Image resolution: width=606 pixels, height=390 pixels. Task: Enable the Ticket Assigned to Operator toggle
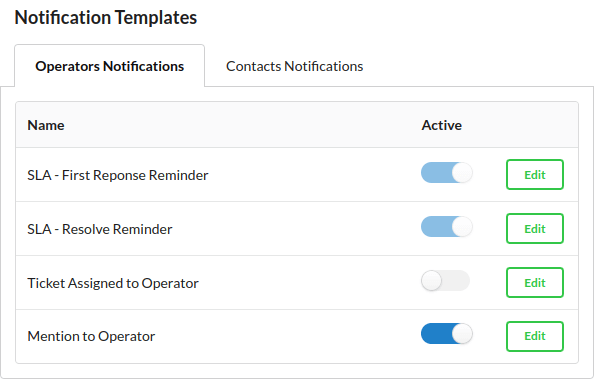click(x=445, y=281)
